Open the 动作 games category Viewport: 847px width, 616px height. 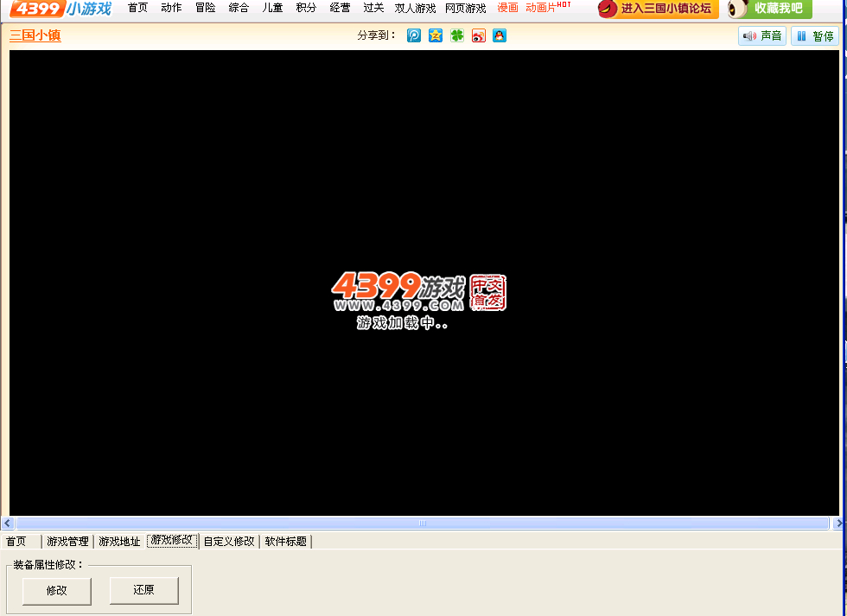(171, 8)
